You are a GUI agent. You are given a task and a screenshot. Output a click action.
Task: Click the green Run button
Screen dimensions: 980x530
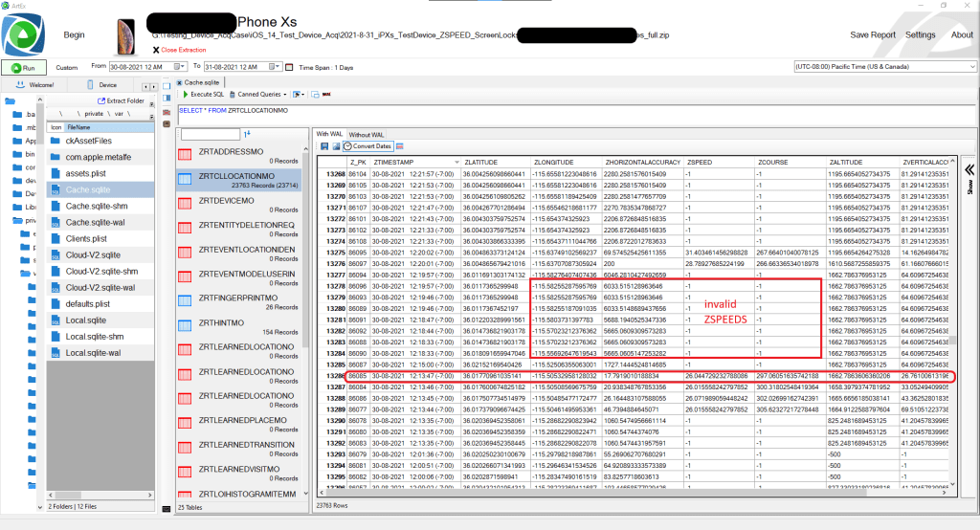coord(23,68)
